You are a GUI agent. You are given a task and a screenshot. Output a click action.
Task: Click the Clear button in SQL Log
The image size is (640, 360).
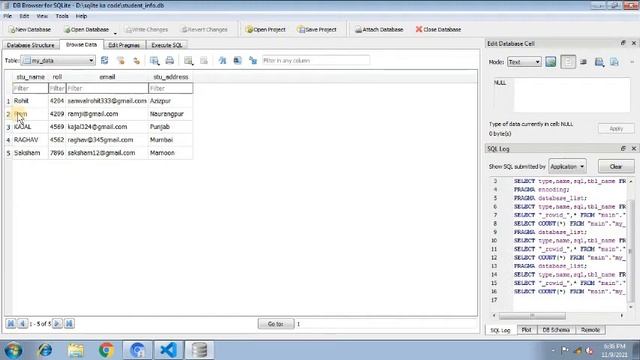[616, 167]
